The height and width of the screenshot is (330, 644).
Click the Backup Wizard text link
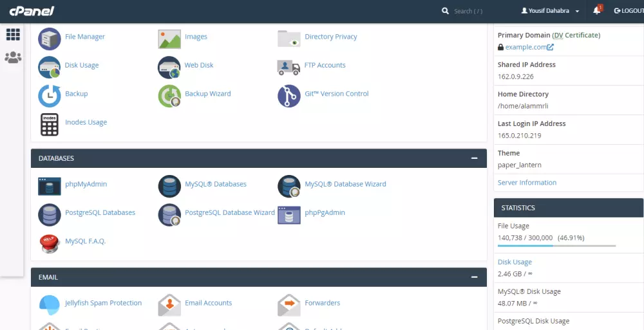pos(208,93)
